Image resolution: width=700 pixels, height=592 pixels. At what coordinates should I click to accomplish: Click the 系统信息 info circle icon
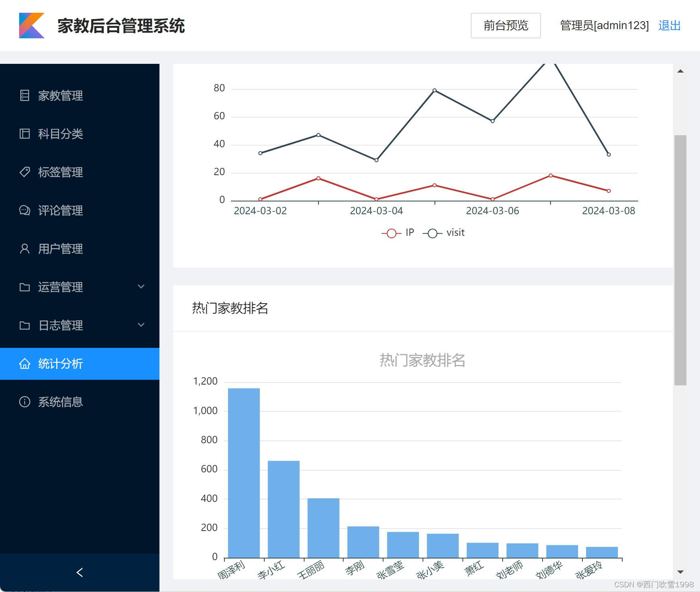(25, 402)
